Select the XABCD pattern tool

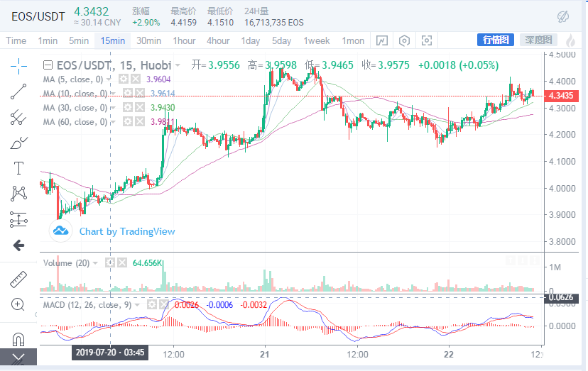click(18, 194)
